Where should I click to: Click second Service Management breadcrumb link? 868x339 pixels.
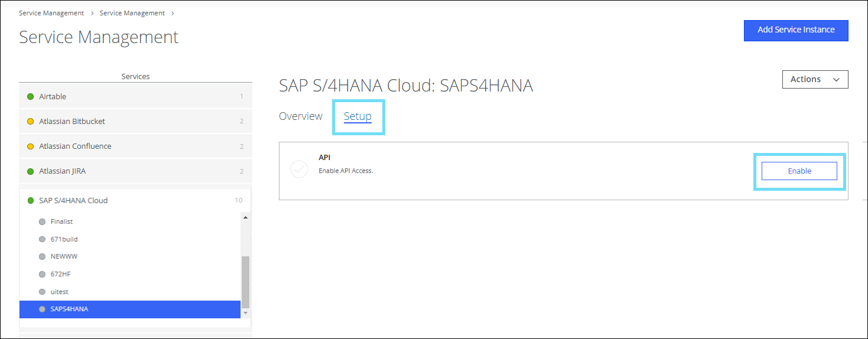click(x=132, y=13)
